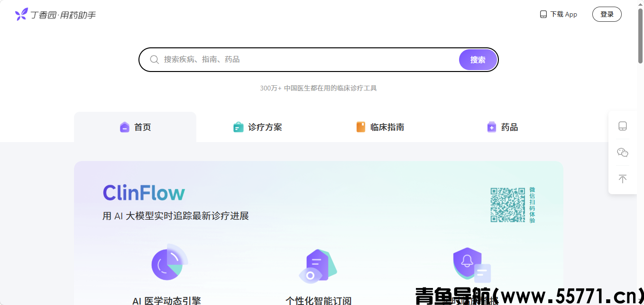
Task: Switch to the 诊疗方案 tab
Action: coord(258,127)
